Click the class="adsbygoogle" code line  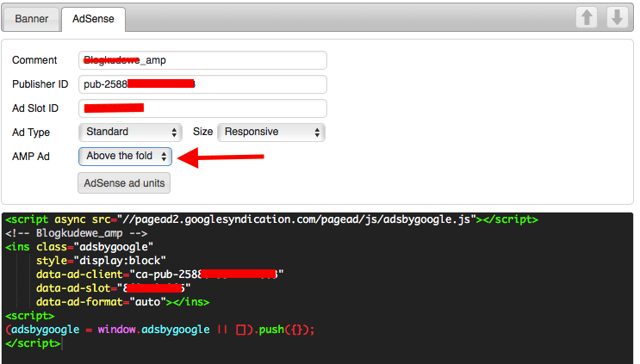click(79, 247)
